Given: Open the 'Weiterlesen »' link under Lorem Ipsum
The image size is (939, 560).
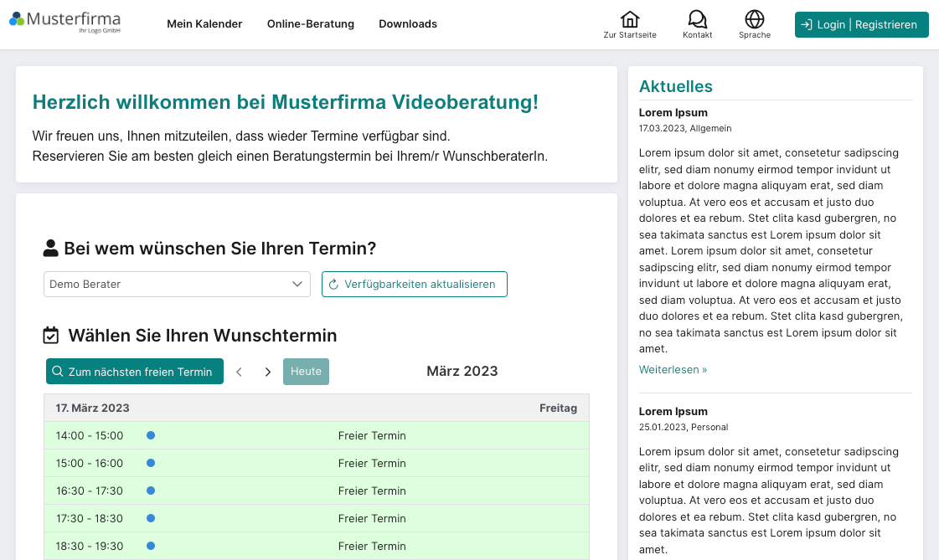Looking at the screenshot, I should tap(673, 369).
